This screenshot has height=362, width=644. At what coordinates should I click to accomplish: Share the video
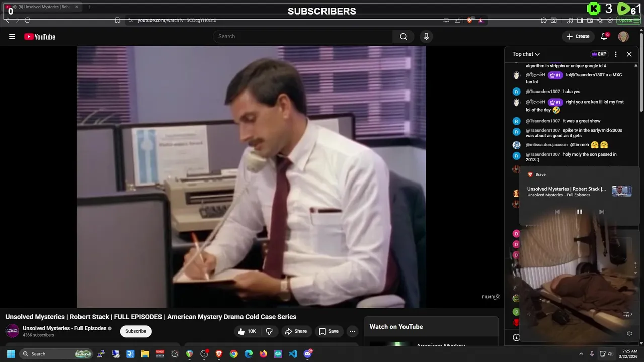(x=295, y=331)
